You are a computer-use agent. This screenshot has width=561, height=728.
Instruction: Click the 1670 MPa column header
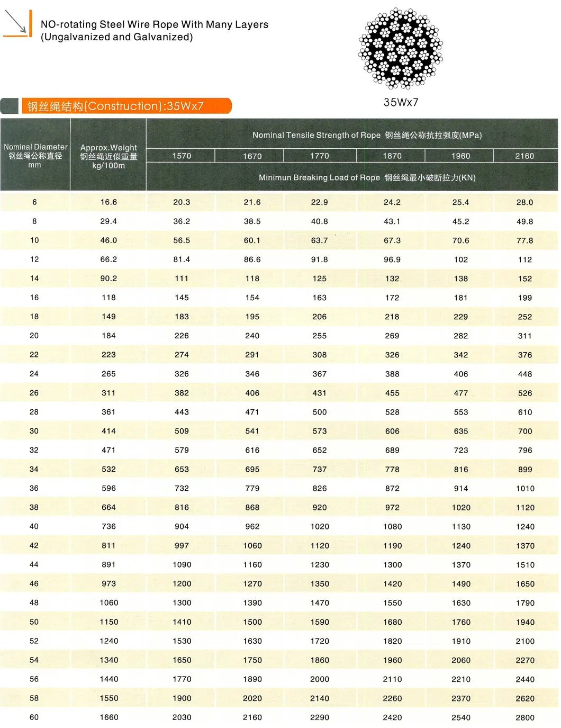pyautogui.click(x=252, y=156)
